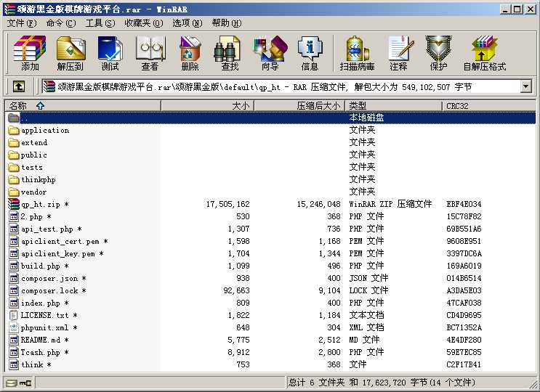Click CRC32 value EBF4E034
This screenshot has height=392, width=540.
point(464,204)
